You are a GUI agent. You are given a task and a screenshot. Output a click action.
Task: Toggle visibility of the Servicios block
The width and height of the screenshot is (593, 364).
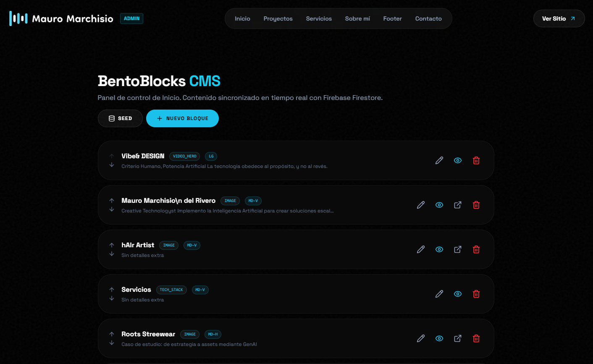pos(458,294)
